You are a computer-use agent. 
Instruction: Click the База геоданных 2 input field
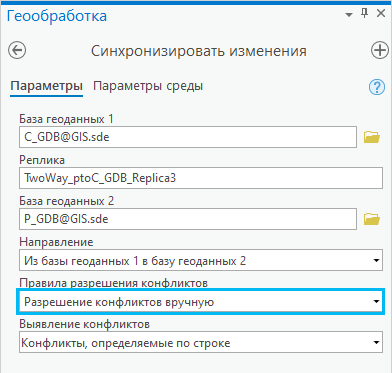tap(188, 219)
